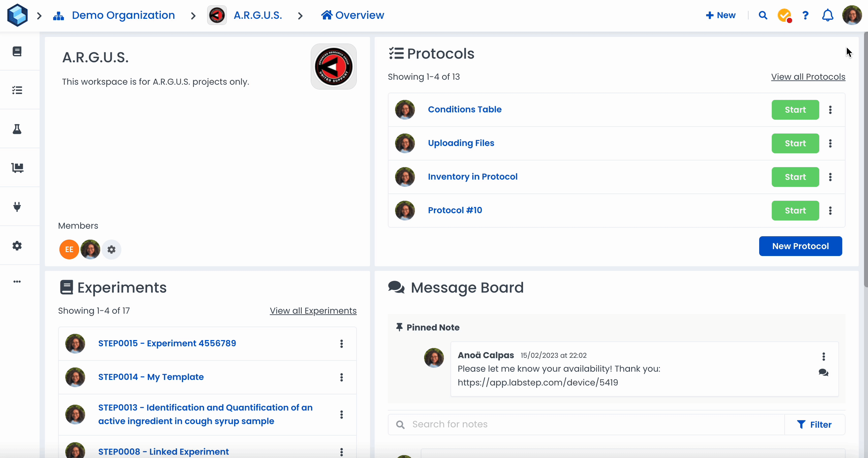Open the message board Filter button
868x458 pixels.
click(x=814, y=424)
